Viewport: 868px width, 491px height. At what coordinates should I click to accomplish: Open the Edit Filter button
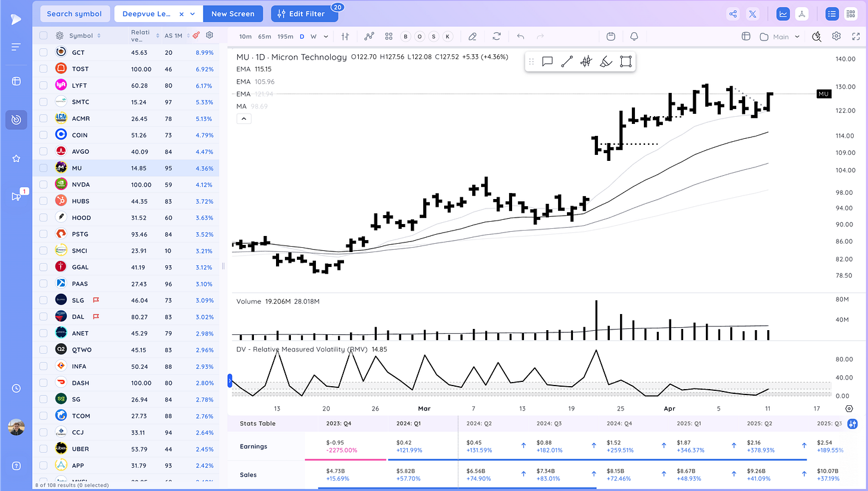(x=305, y=14)
